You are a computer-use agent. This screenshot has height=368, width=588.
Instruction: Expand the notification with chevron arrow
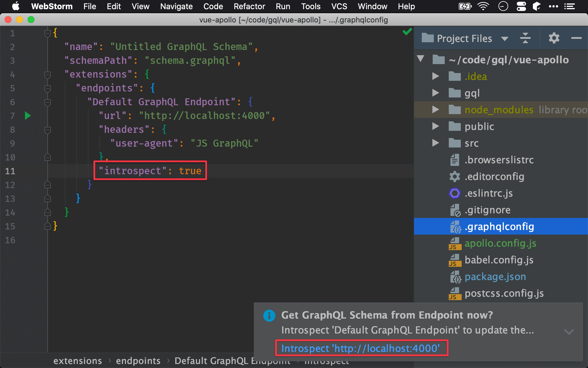coord(569,332)
